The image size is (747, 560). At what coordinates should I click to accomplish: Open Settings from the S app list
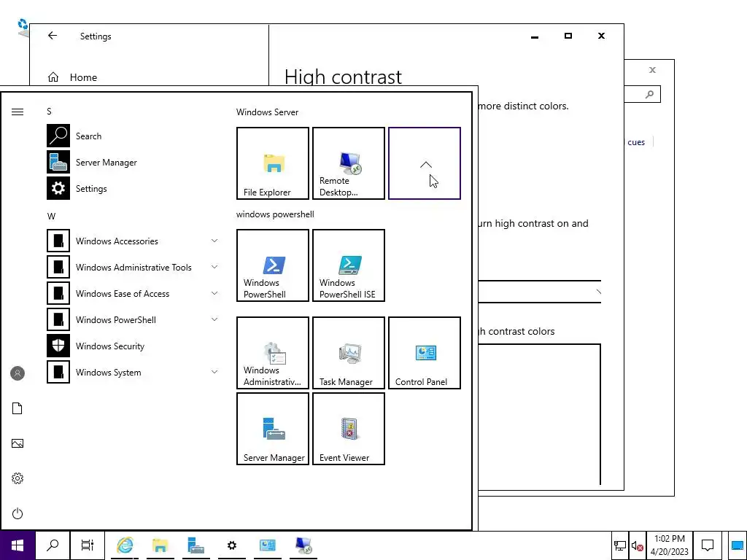pyautogui.click(x=133, y=189)
